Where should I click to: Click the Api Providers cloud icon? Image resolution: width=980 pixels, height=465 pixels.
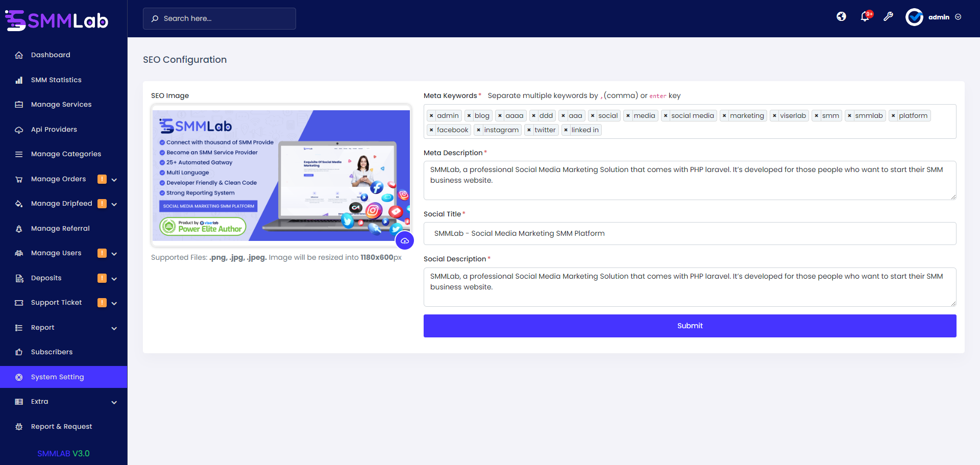pyautogui.click(x=19, y=130)
